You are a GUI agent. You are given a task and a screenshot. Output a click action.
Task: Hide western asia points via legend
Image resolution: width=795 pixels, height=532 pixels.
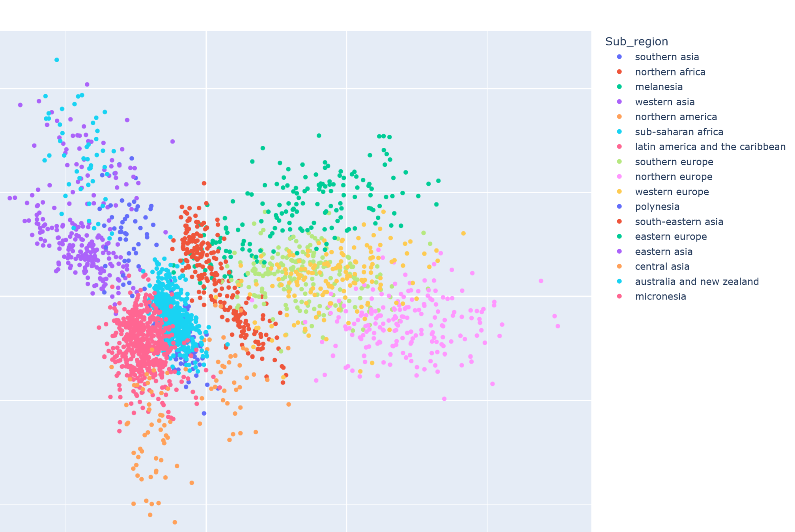[664, 102]
